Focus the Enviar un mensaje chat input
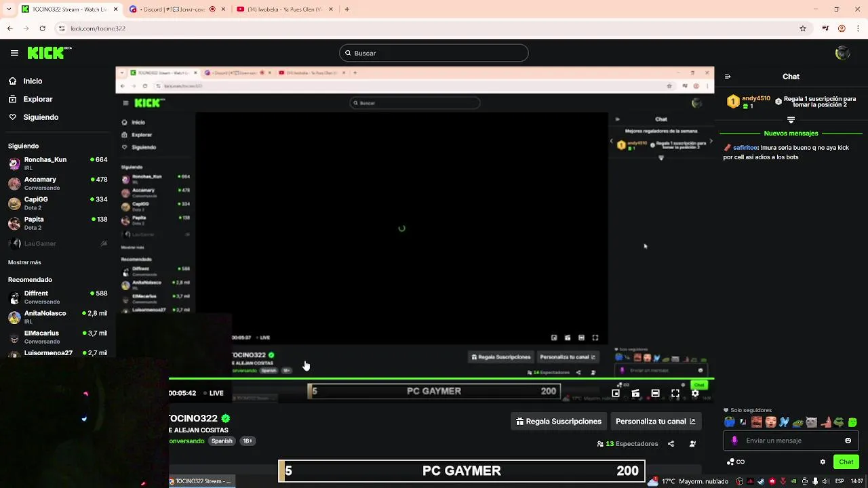 point(790,441)
